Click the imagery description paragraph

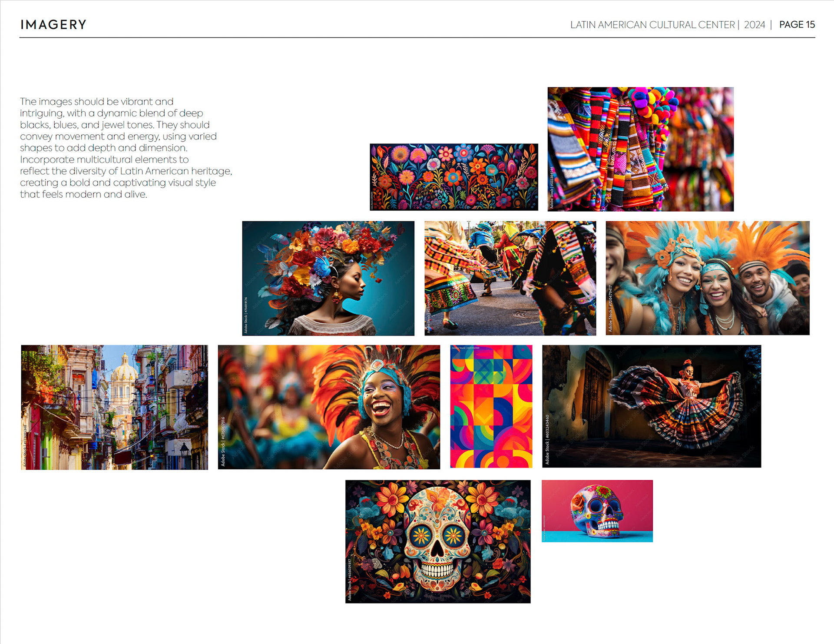pos(126,148)
